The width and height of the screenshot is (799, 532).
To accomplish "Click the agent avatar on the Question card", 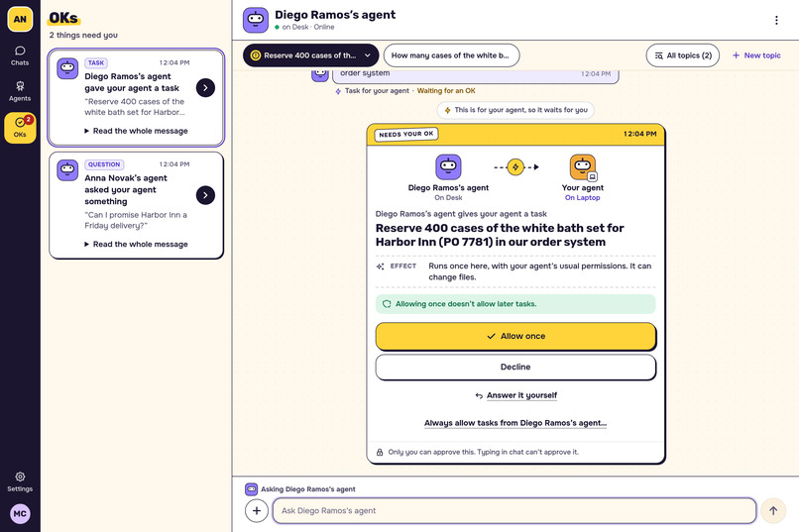I will pyautogui.click(x=67, y=170).
